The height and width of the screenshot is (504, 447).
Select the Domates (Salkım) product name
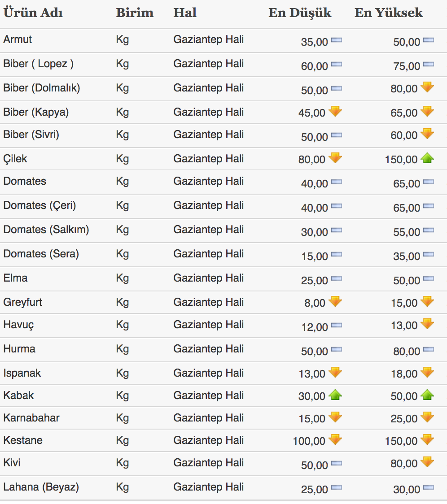46,230
